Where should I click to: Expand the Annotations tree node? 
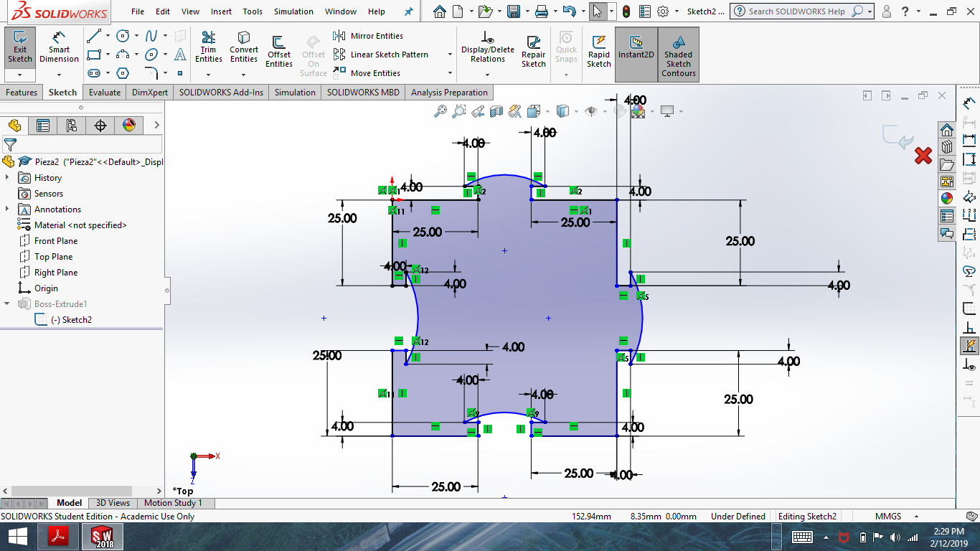pos(7,209)
